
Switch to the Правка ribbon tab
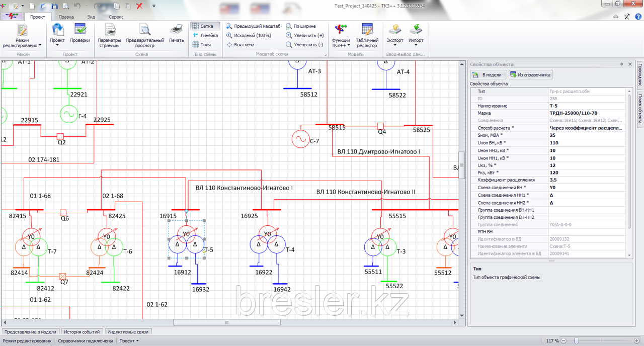66,17
